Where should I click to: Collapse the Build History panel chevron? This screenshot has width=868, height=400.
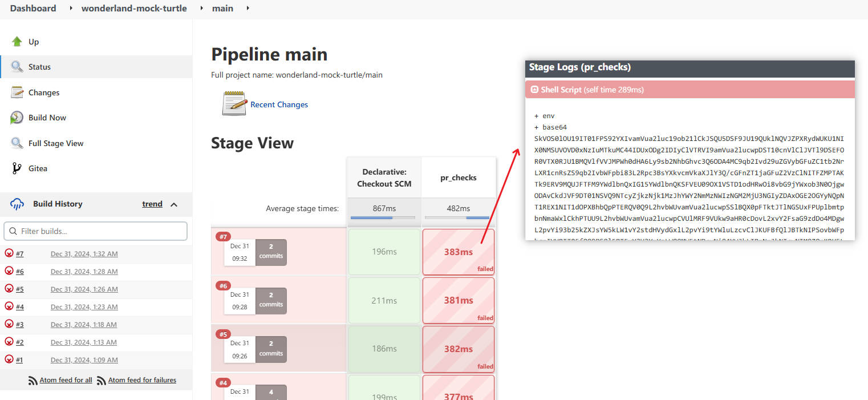174,204
